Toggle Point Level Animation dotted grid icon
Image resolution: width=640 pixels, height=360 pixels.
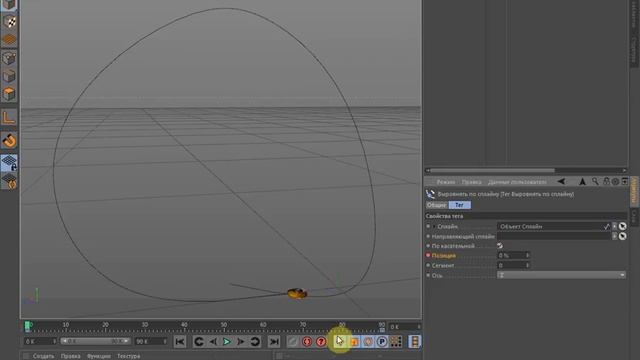tap(396, 342)
